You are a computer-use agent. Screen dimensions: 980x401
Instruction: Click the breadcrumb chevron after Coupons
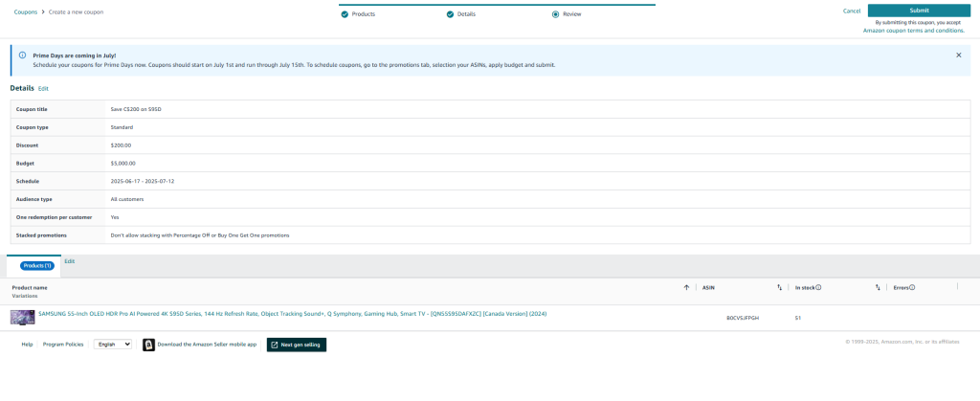(x=43, y=11)
